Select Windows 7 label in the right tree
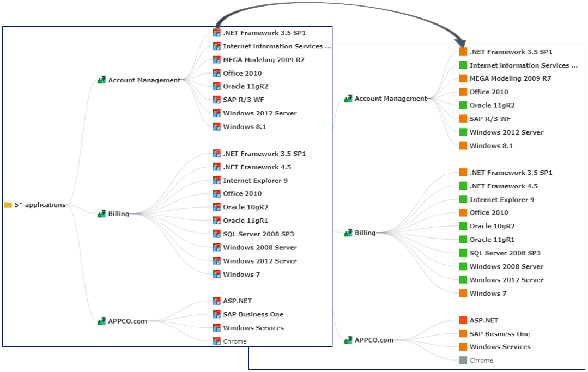Image resolution: width=588 pixels, height=372 pixels. 488,294
